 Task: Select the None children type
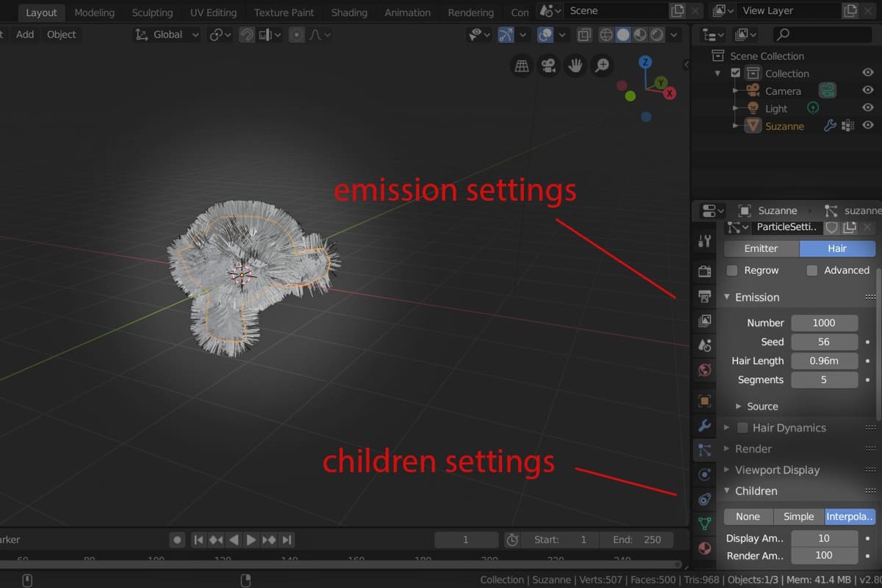(748, 517)
